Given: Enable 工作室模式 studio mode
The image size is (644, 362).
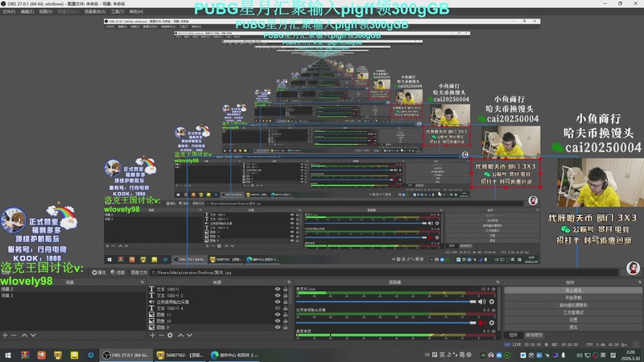Looking at the screenshot, I should click(x=573, y=312).
